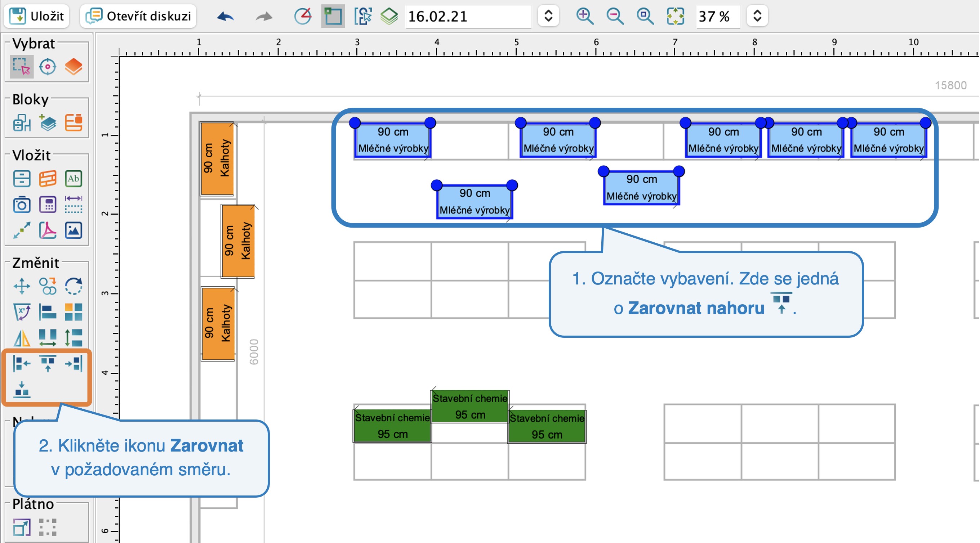This screenshot has height=543, width=980.
Task: Open the zoom percentage stepper arrows
Action: click(757, 16)
